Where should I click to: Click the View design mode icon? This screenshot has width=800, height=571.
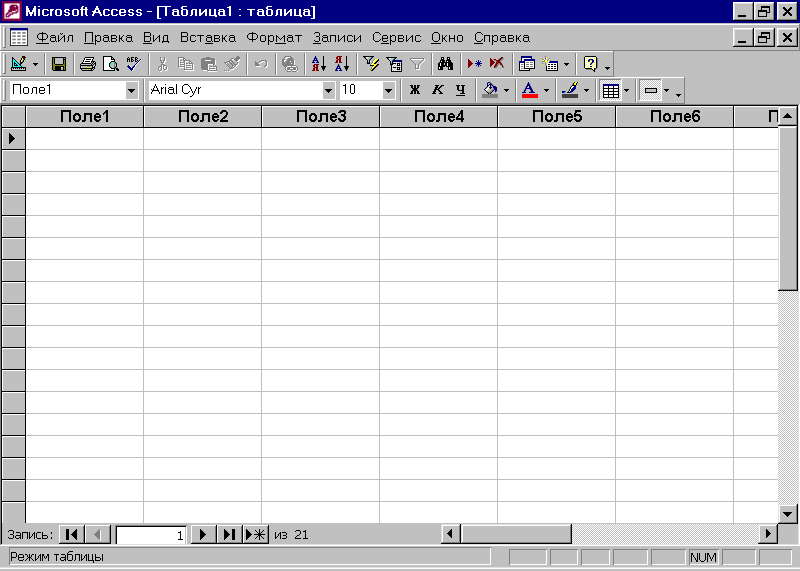tap(18, 64)
